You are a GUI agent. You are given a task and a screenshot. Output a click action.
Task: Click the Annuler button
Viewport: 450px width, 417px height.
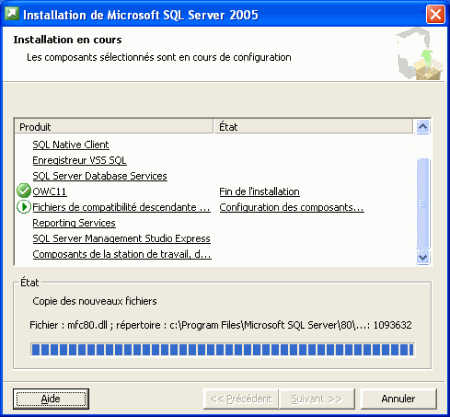coord(398,399)
